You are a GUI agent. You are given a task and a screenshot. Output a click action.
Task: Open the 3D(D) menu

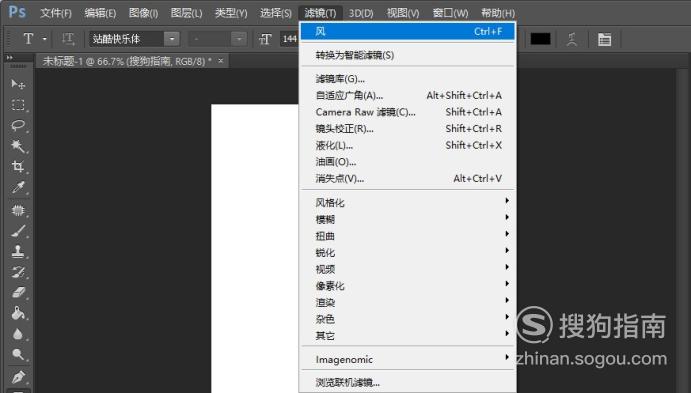[x=361, y=13]
